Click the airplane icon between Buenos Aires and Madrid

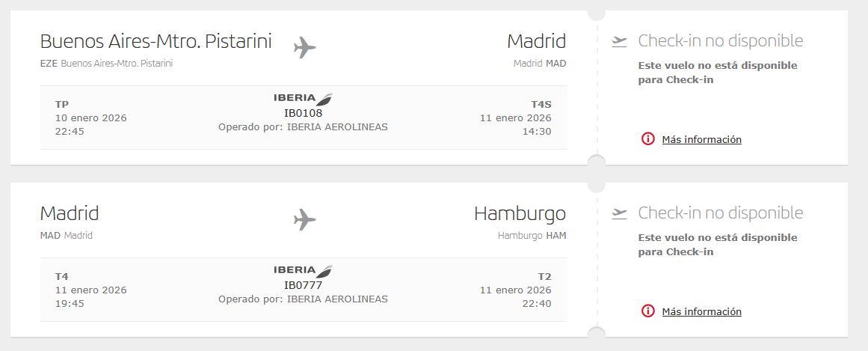[x=304, y=47]
